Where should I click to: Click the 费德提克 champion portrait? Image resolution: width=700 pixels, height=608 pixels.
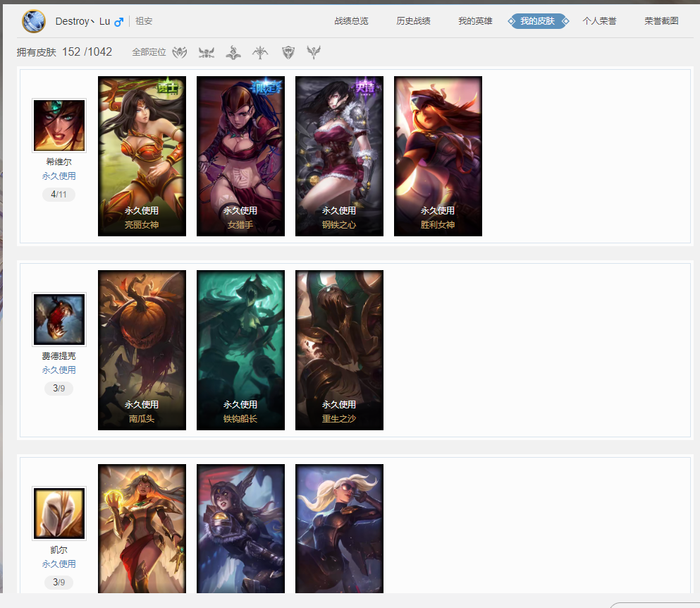pyautogui.click(x=59, y=320)
